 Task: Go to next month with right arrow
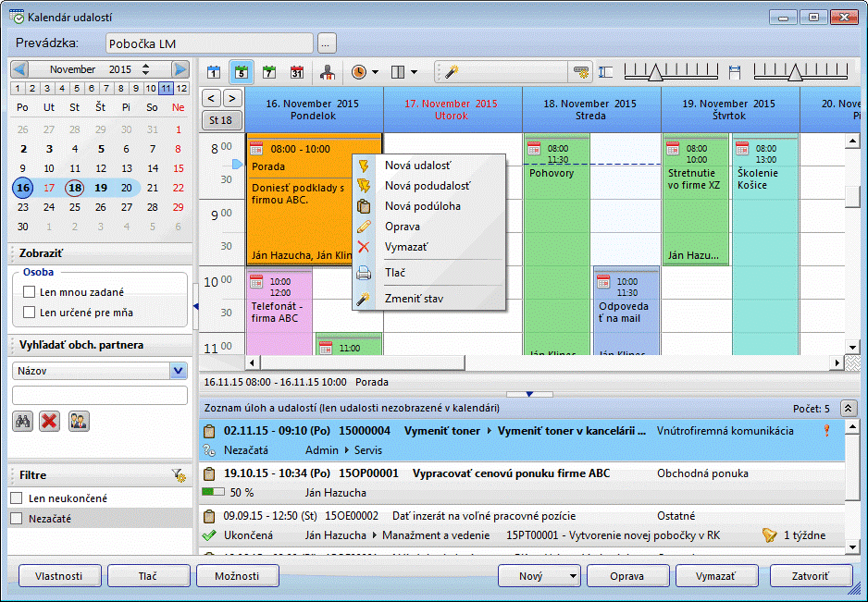[180, 69]
